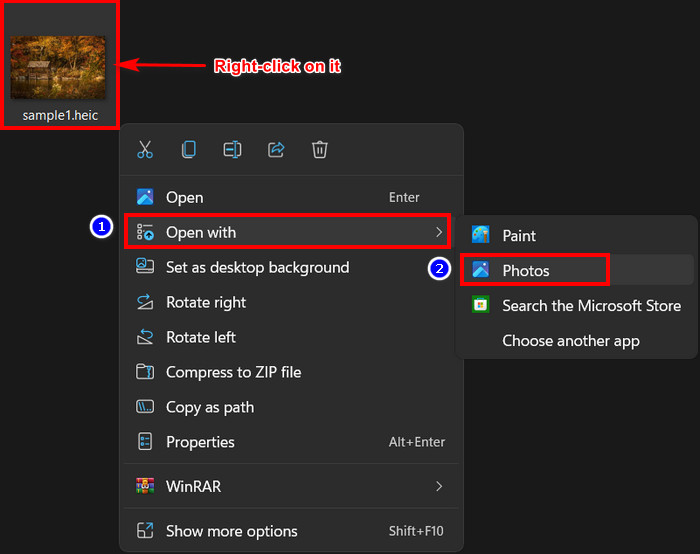Click the Alt+Enter shortcut text
This screenshot has height=554, width=700.
[x=417, y=442]
